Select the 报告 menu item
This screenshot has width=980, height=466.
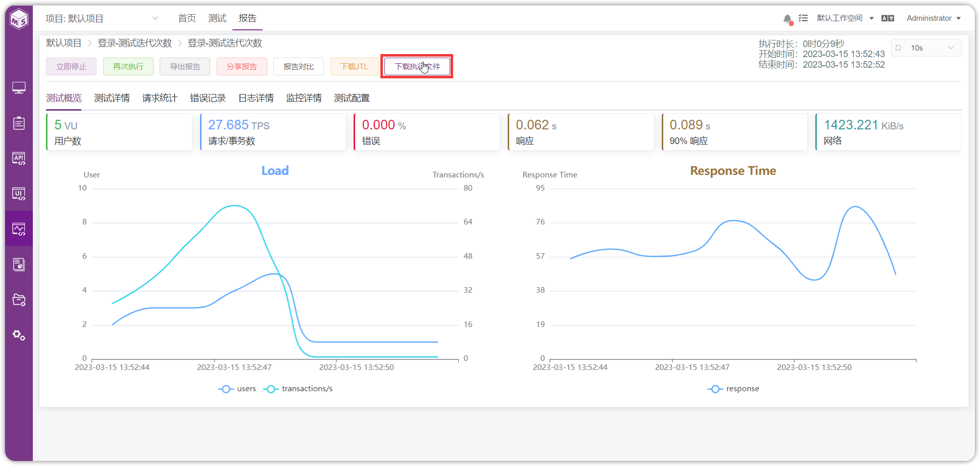(248, 18)
